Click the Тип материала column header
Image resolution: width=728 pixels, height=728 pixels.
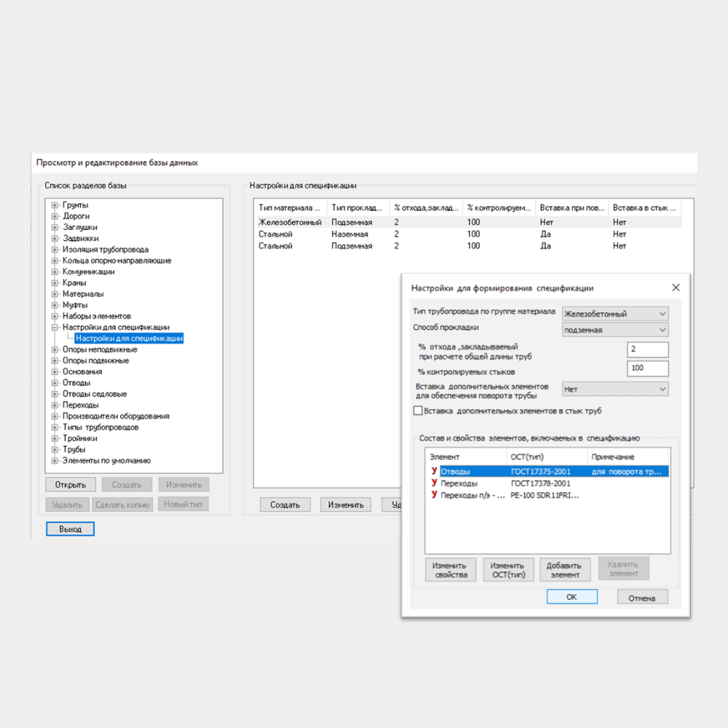(x=289, y=207)
